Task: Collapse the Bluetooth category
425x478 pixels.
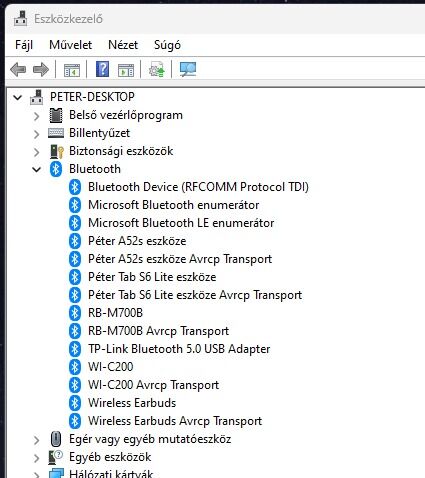Action: tap(36, 169)
